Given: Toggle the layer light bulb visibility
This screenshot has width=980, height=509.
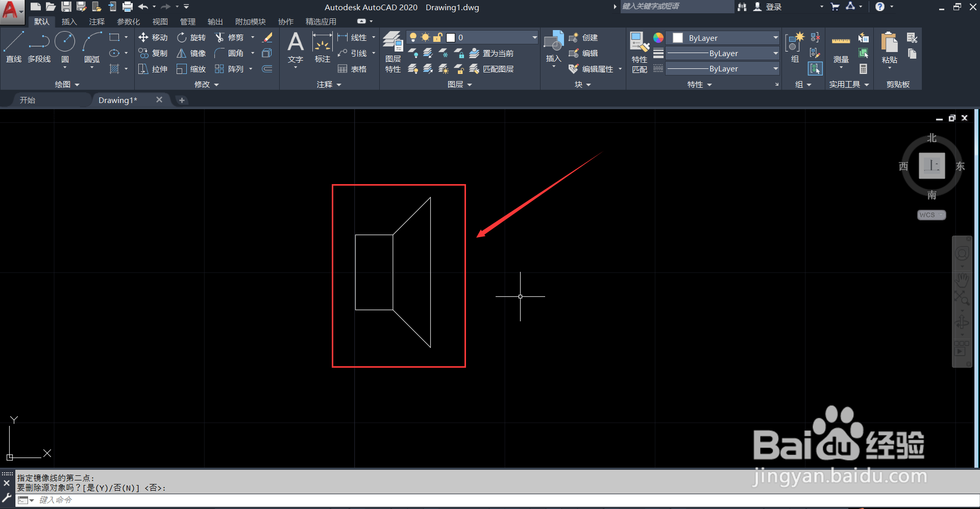Looking at the screenshot, I should 413,37.
